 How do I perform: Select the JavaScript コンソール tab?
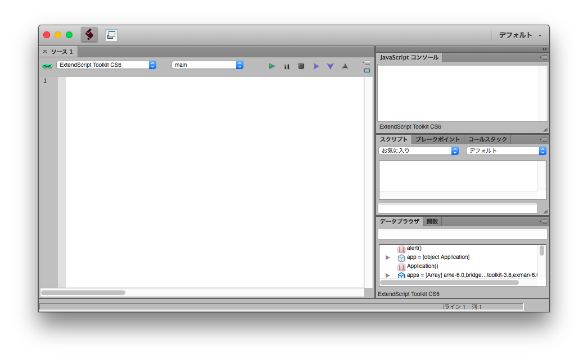[x=409, y=57]
